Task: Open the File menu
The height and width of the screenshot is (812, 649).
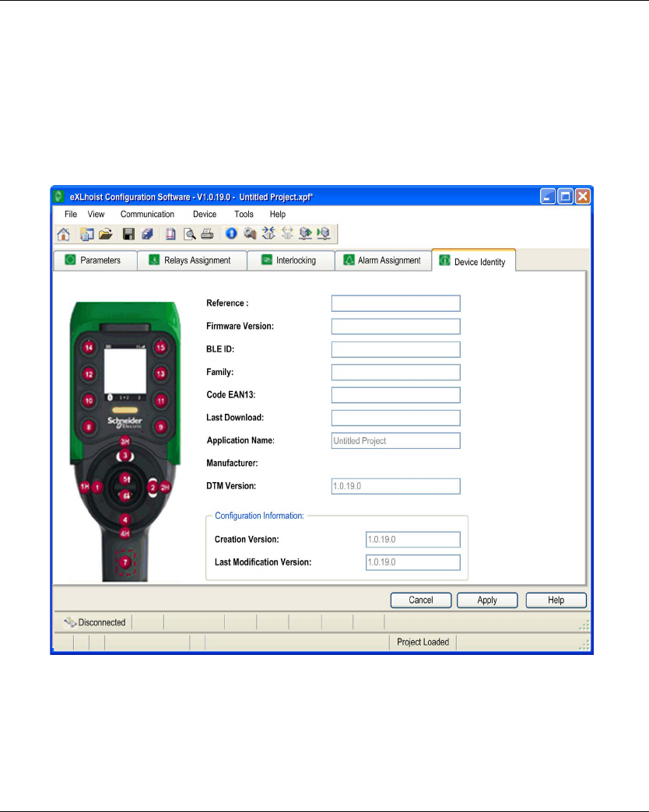Action: [71, 214]
